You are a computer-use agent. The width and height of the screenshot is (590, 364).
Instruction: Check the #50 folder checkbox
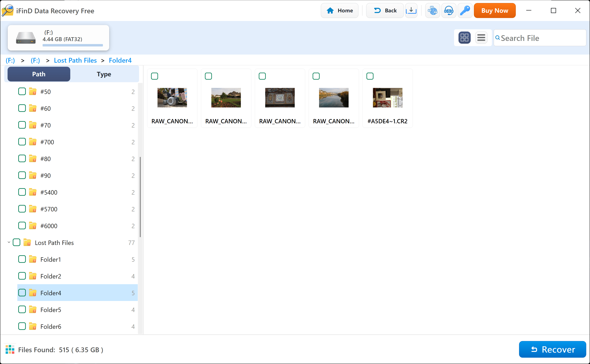(x=22, y=91)
